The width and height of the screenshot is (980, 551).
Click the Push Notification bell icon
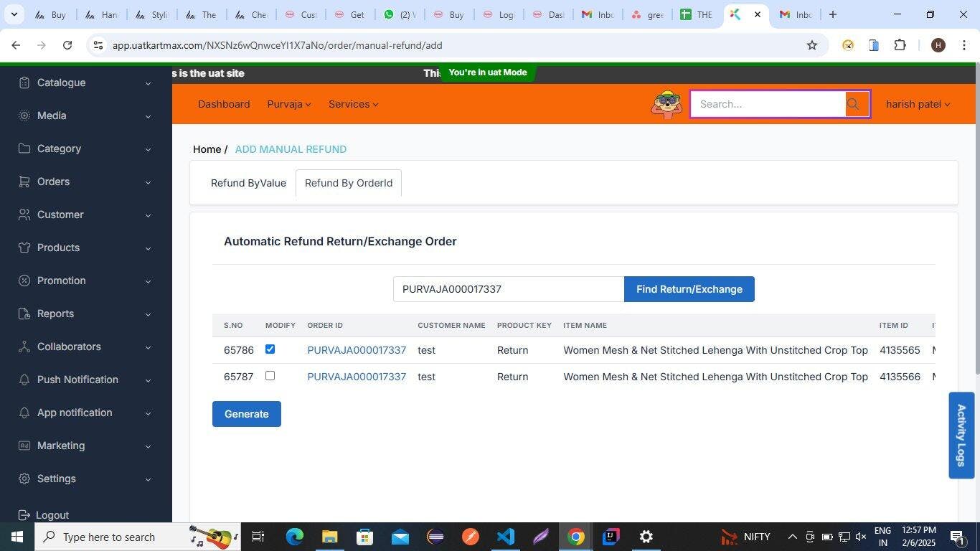(24, 380)
